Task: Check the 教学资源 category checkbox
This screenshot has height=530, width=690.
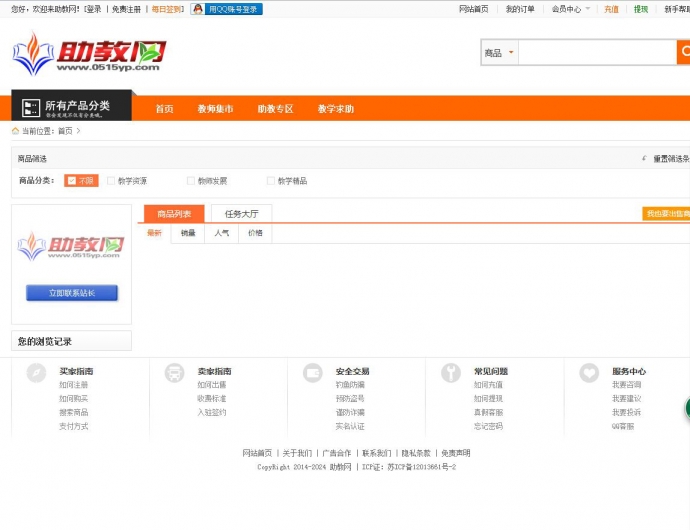Action: [x=111, y=180]
